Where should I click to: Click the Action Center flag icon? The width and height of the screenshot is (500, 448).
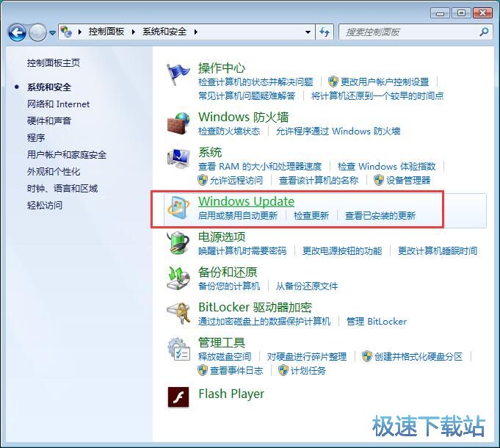pyautogui.click(x=178, y=75)
